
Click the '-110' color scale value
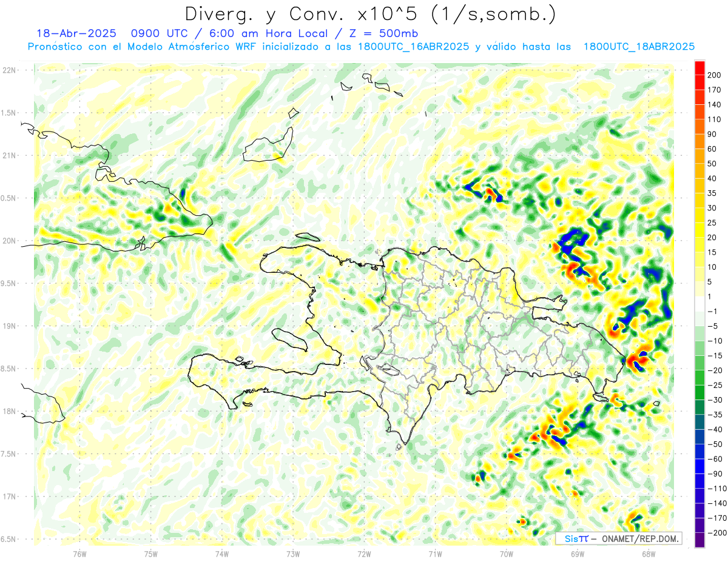718,489
